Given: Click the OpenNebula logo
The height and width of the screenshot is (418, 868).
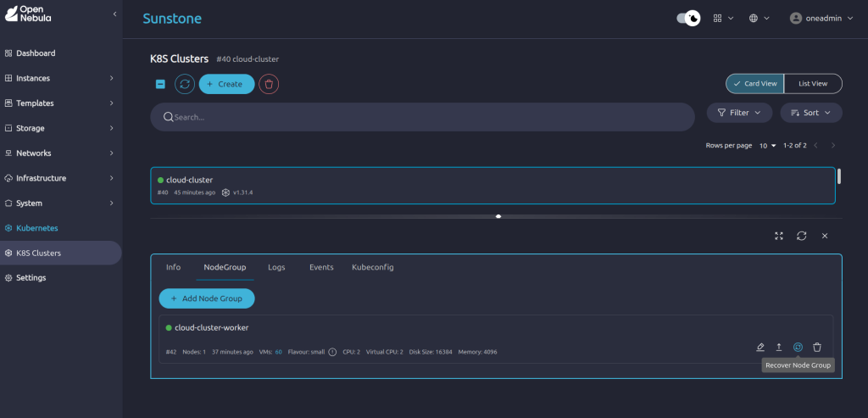Looking at the screenshot, I should pyautogui.click(x=27, y=14).
